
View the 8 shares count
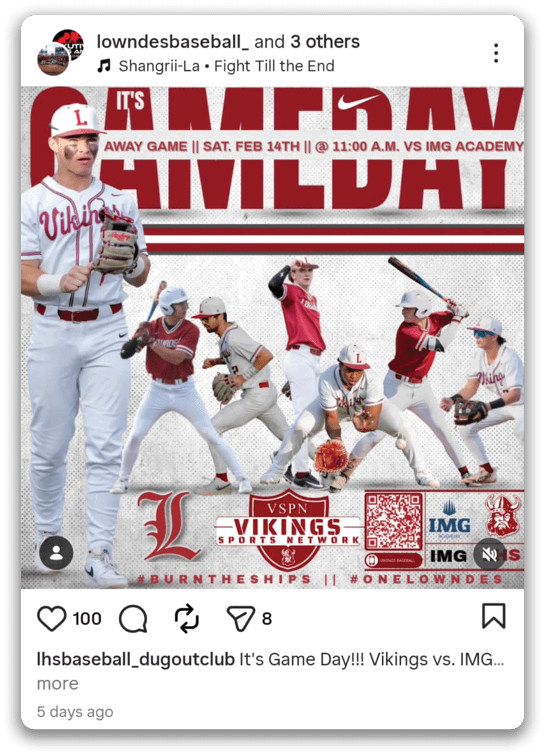[267, 619]
